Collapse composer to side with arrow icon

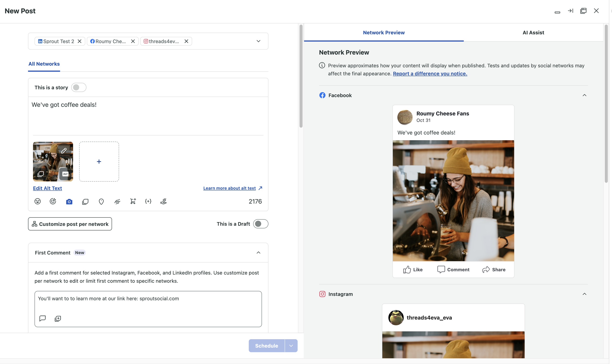[570, 11]
